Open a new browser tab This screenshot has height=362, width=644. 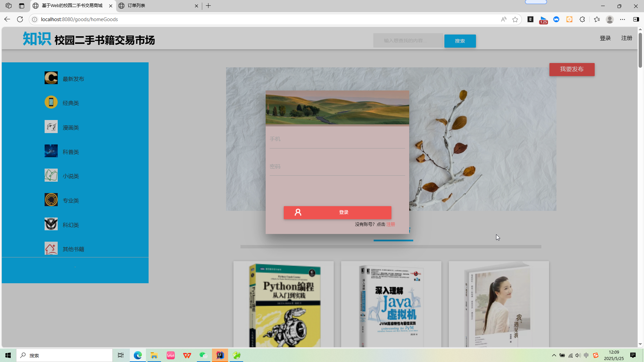208,6
